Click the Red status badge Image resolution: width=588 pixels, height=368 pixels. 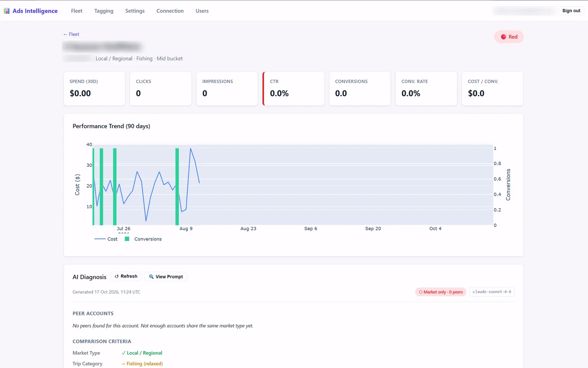pyautogui.click(x=509, y=37)
